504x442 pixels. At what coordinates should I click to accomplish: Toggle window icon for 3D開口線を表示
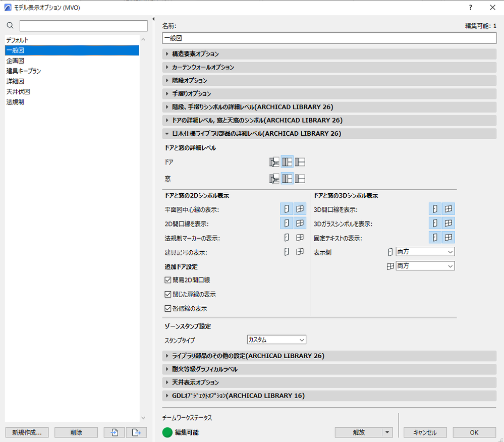coord(449,209)
